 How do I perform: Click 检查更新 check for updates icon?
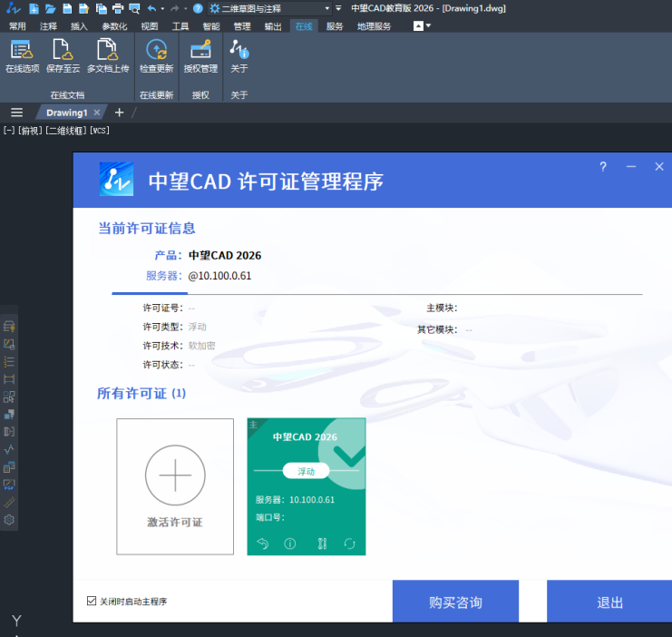[156, 56]
